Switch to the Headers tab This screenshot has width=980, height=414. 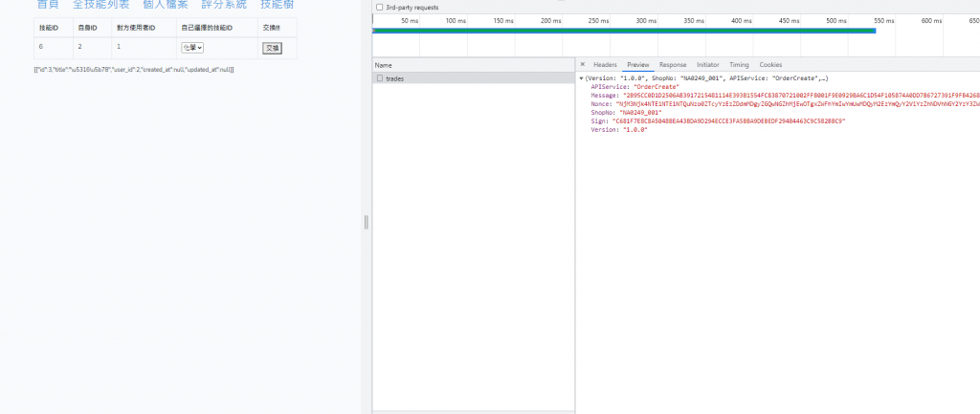[x=605, y=65]
